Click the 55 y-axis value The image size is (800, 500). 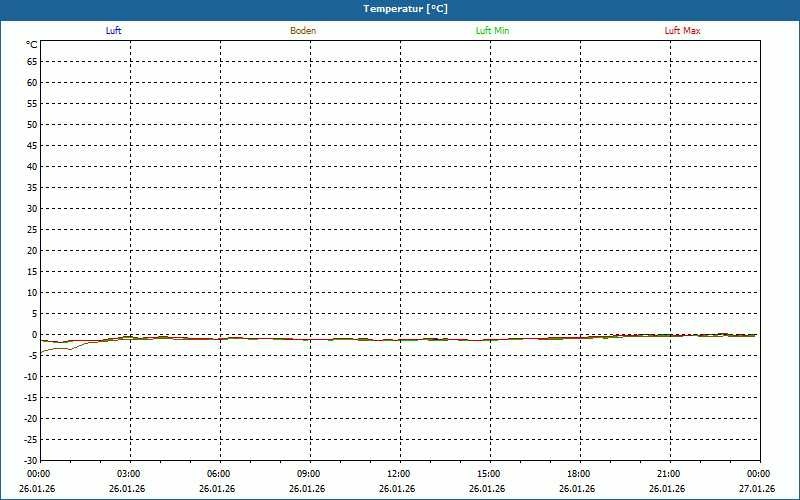point(32,104)
